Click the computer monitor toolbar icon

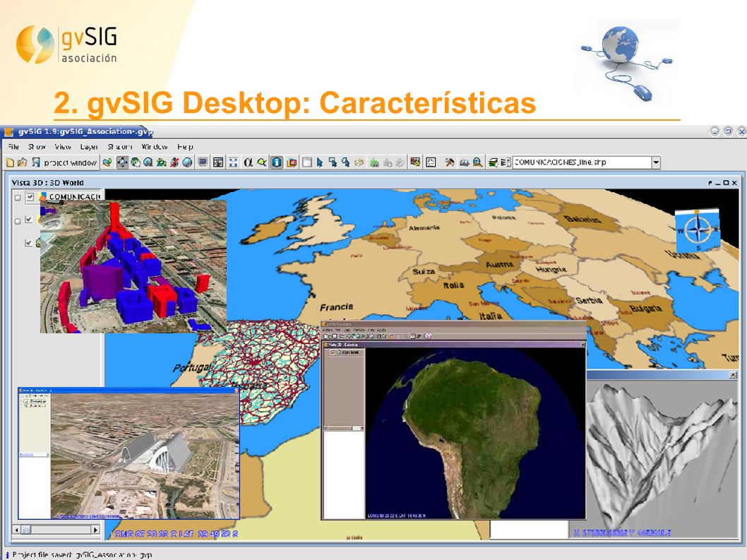[203, 162]
